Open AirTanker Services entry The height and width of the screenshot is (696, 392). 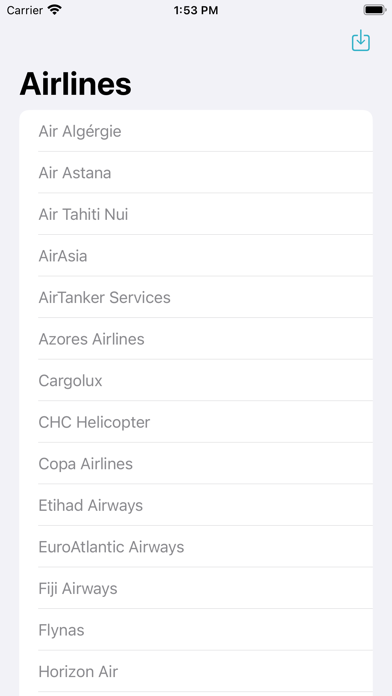click(x=196, y=297)
